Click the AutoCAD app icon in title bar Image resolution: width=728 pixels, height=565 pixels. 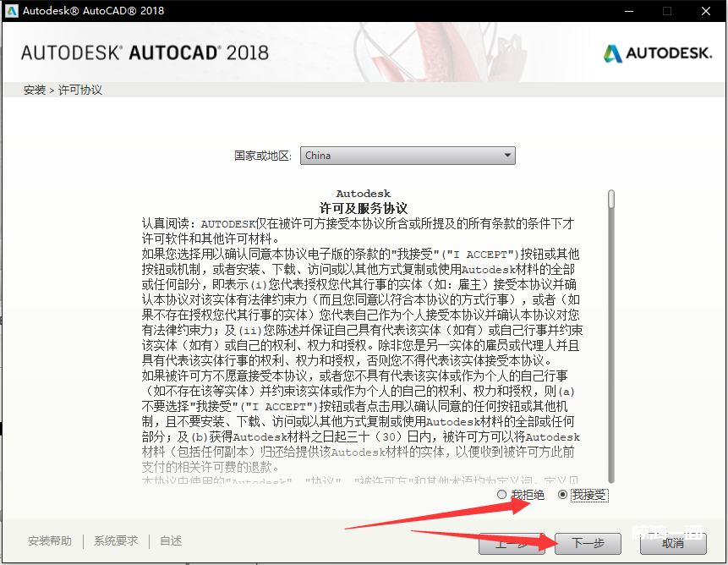[11, 11]
